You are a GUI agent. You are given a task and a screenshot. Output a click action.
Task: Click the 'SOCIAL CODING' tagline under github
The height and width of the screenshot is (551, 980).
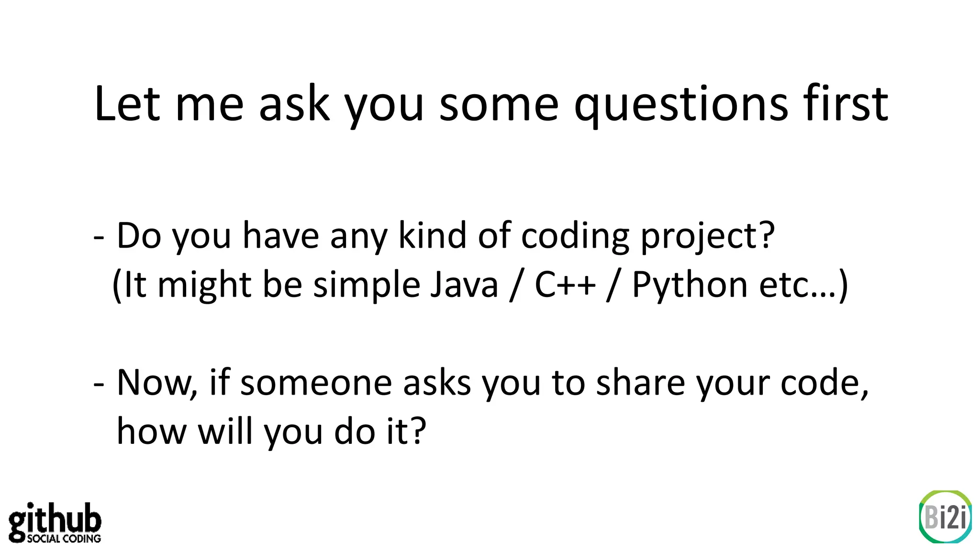[64, 539]
